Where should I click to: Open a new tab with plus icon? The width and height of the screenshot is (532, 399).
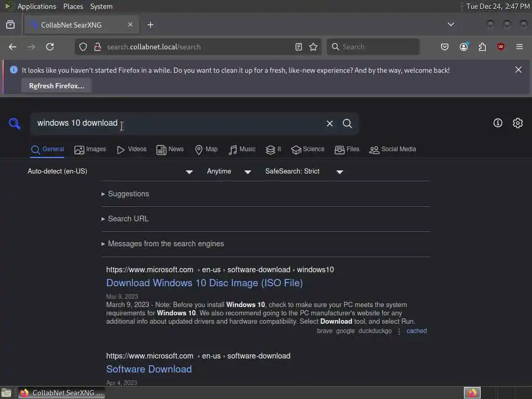coord(151,25)
